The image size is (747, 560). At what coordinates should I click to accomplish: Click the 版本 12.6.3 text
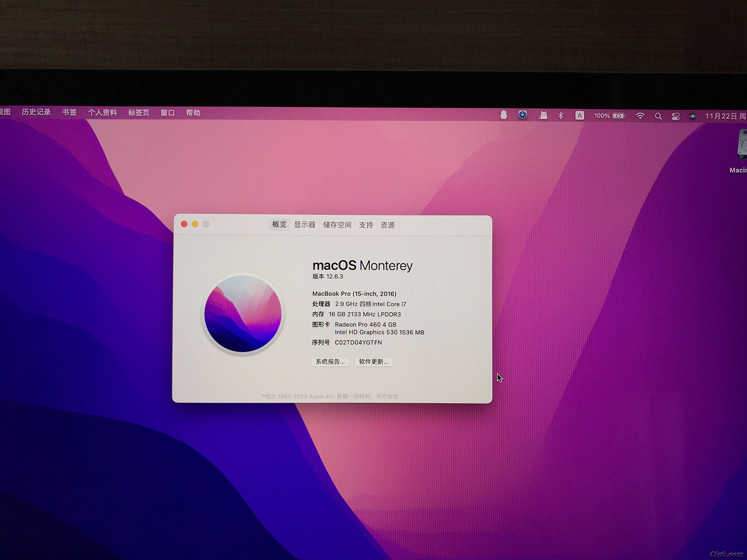328,276
